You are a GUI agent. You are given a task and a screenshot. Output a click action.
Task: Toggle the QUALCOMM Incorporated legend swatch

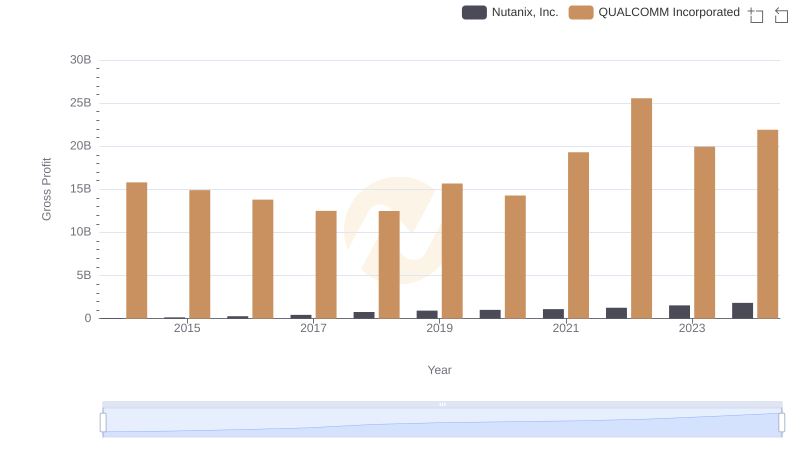(581, 12)
